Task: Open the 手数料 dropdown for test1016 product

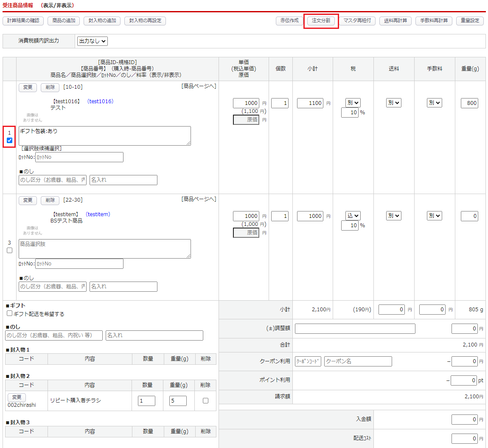Action: pyautogui.click(x=434, y=103)
